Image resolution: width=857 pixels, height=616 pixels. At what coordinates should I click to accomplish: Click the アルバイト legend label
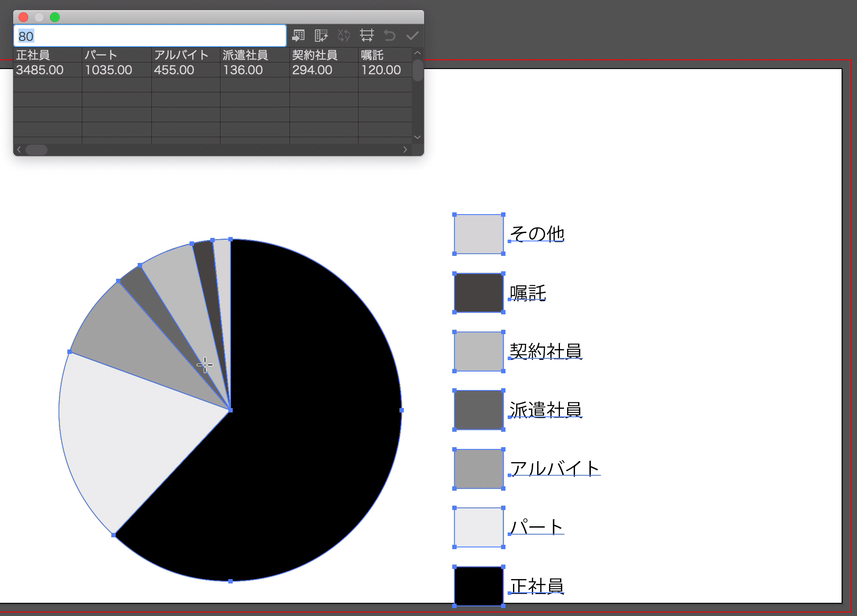[x=555, y=468]
